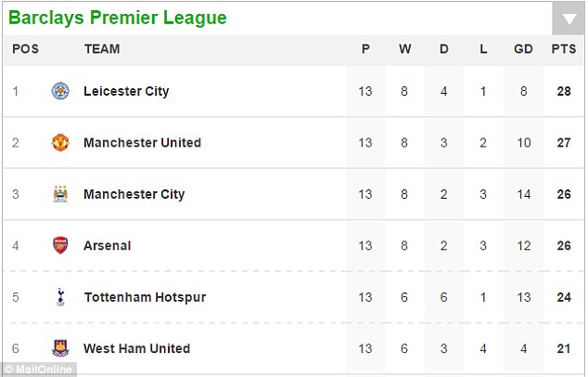588x377 pixels.
Task: Click the POS column header
Action: 25,49
